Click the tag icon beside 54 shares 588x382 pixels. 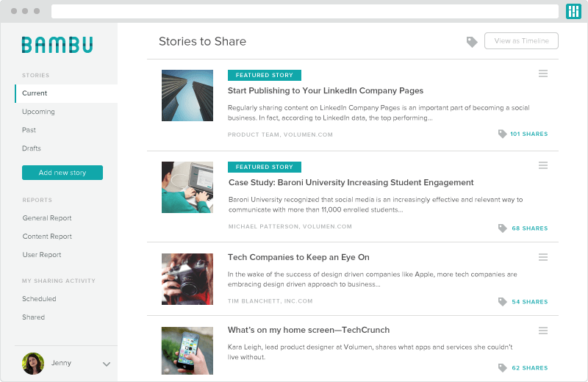point(503,302)
